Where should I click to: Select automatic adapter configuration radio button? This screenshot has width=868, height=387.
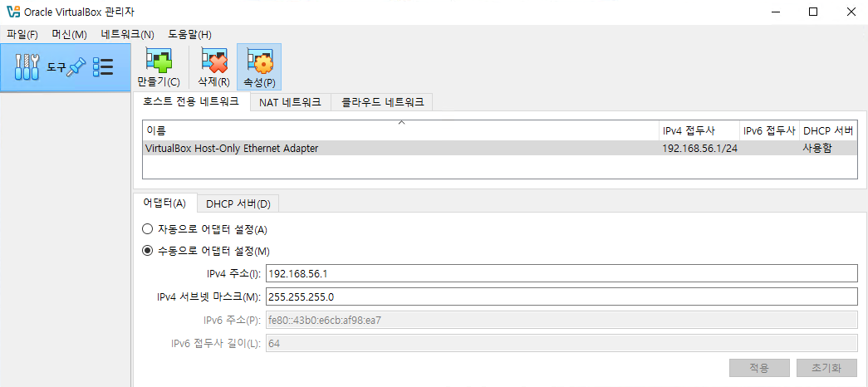(147, 229)
